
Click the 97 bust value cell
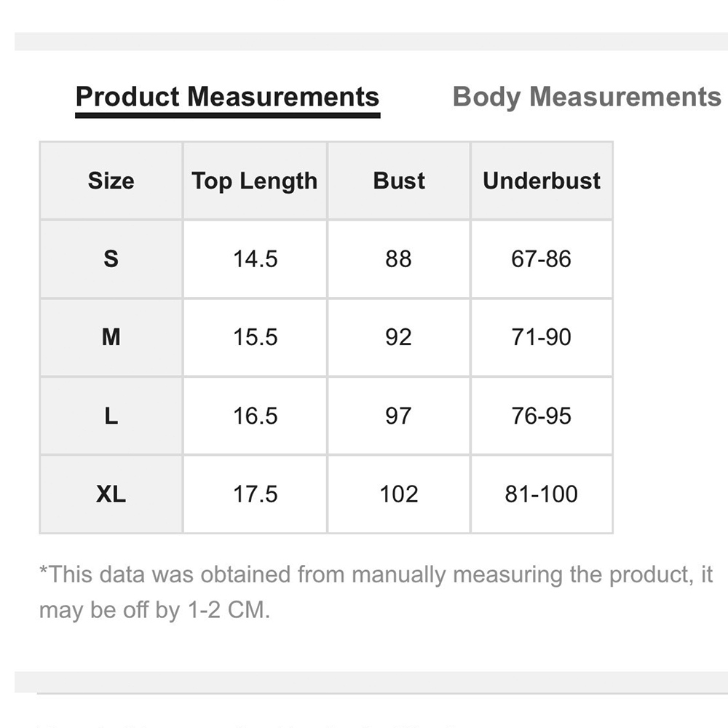(x=399, y=416)
